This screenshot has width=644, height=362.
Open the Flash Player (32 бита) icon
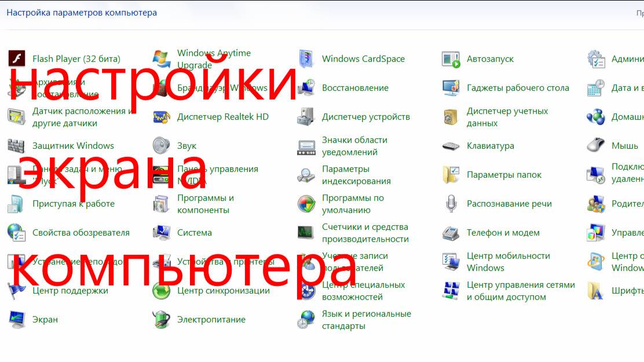tap(17, 58)
